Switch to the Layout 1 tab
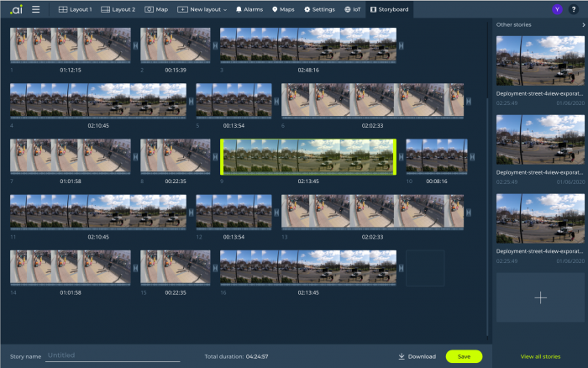Image resolution: width=588 pixels, height=368 pixels. click(76, 9)
